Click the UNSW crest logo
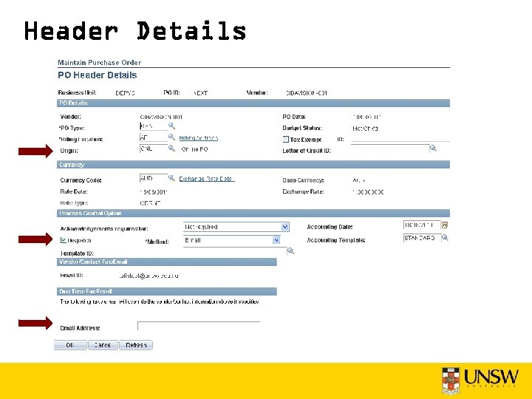 (x=451, y=381)
